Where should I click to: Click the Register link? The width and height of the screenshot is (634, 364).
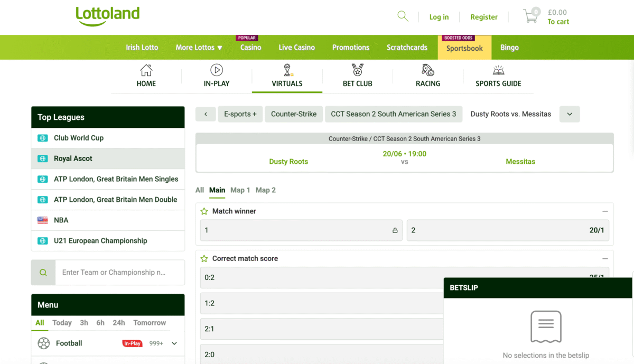point(484,17)
